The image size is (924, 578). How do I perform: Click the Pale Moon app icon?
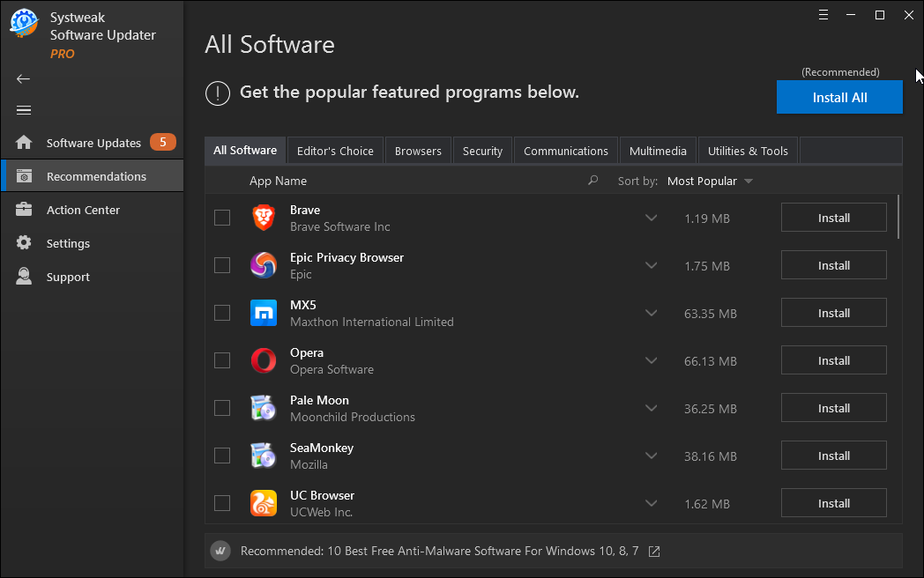264,408
